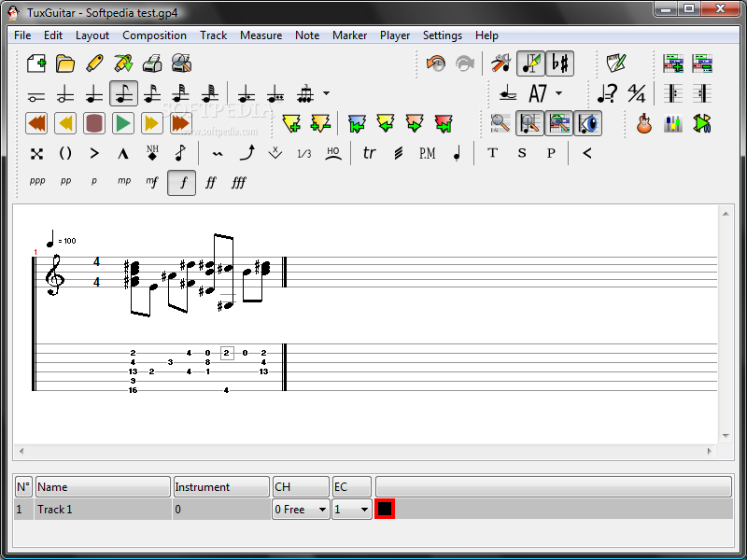Select quarter note duration
Screen dimensions: 747x560
pyautogui.click(x=94, y=94)
